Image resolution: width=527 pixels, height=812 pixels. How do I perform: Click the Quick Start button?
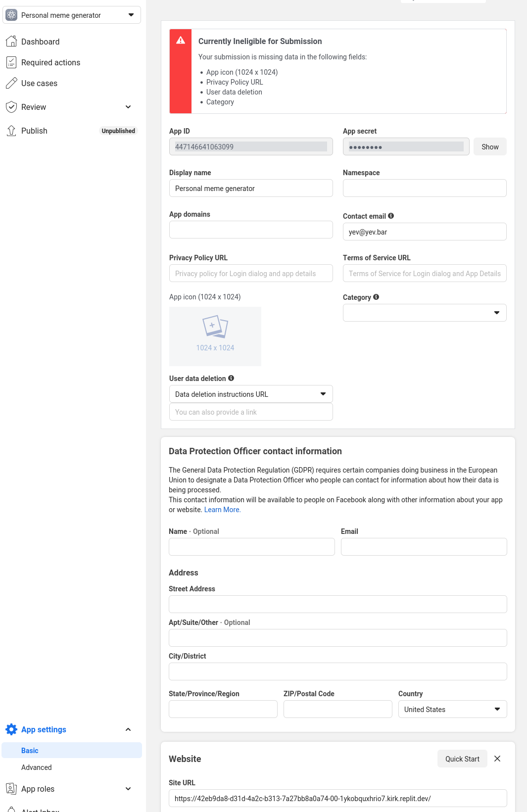pos(462,759)
